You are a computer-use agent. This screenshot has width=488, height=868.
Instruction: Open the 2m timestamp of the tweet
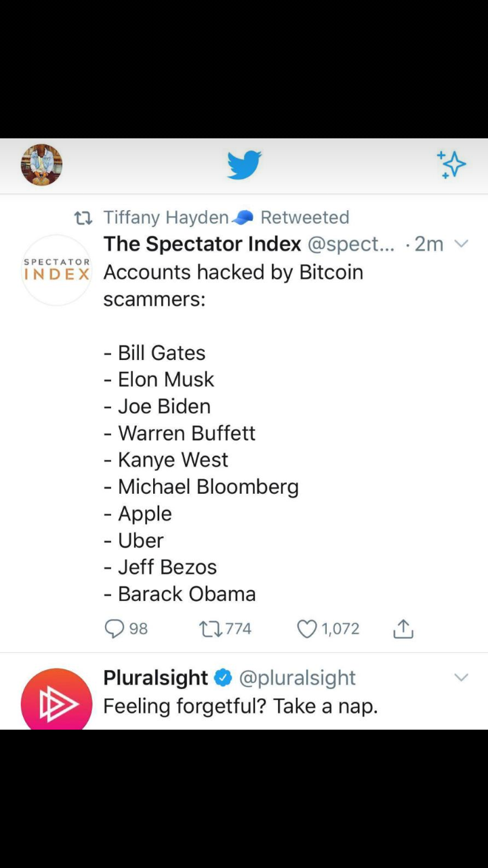tap(428, 244)
